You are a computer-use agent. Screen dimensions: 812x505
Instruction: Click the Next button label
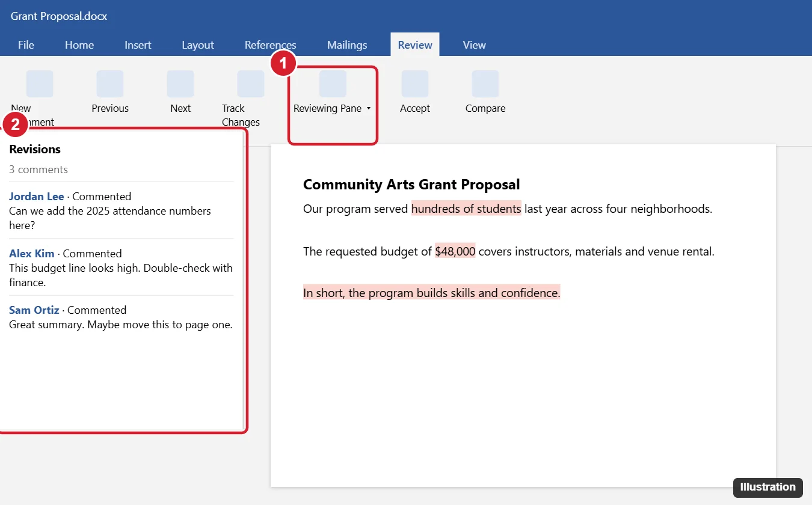pos(180,108)
